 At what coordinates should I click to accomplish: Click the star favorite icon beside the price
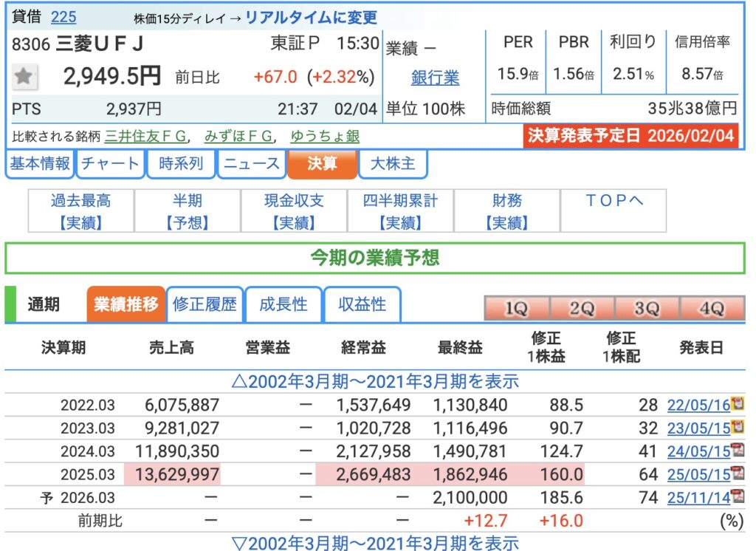(24, 76)
